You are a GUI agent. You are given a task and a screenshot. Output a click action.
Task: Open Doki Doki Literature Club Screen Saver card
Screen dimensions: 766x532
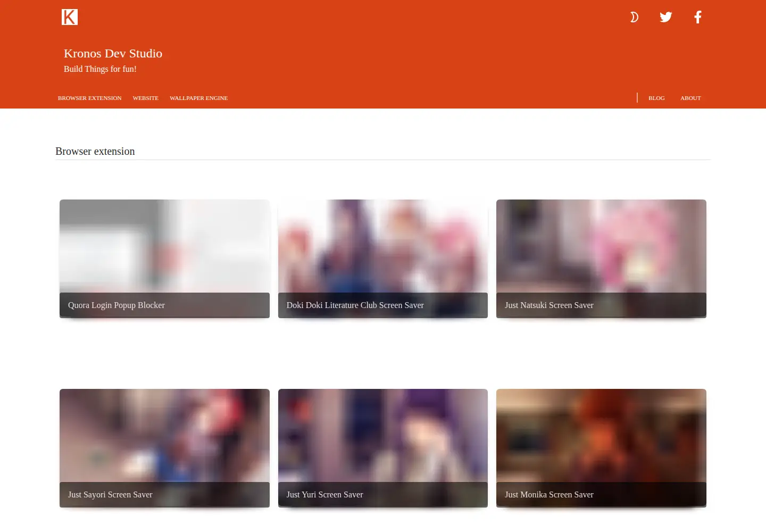[383, 259]
